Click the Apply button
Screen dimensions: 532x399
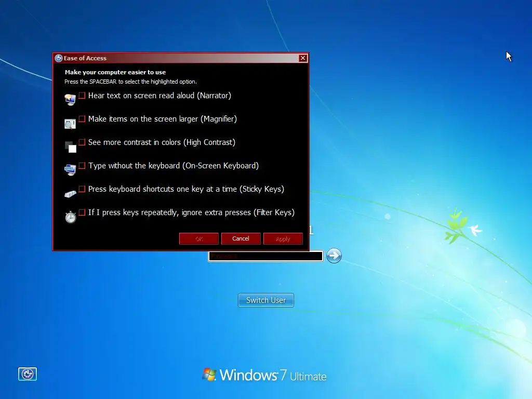(283, 238)
